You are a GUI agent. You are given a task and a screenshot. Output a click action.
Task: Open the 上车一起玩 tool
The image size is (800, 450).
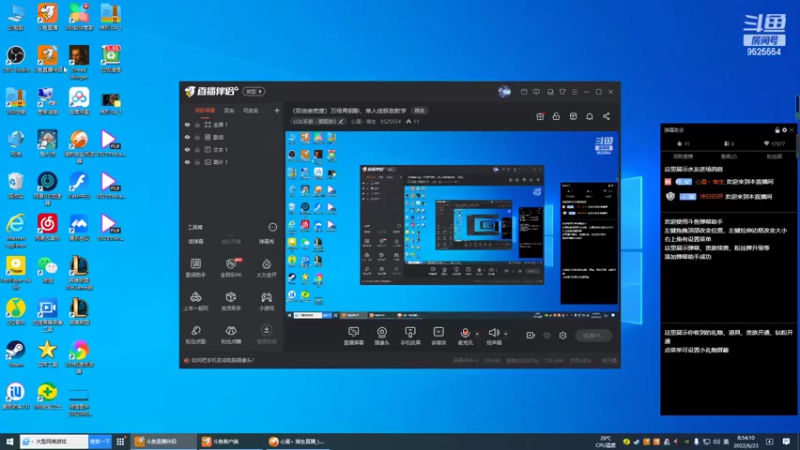click(x=196, y=301)
